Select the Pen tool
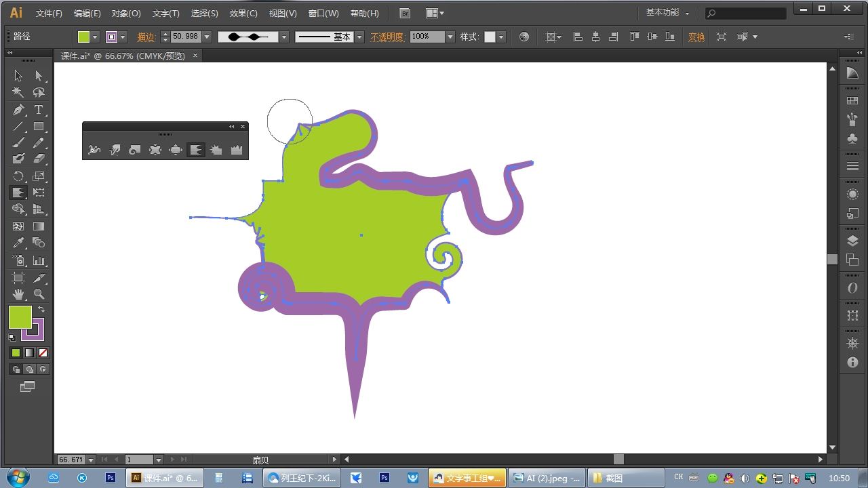868x488 pixels. (x=18, y=110)
